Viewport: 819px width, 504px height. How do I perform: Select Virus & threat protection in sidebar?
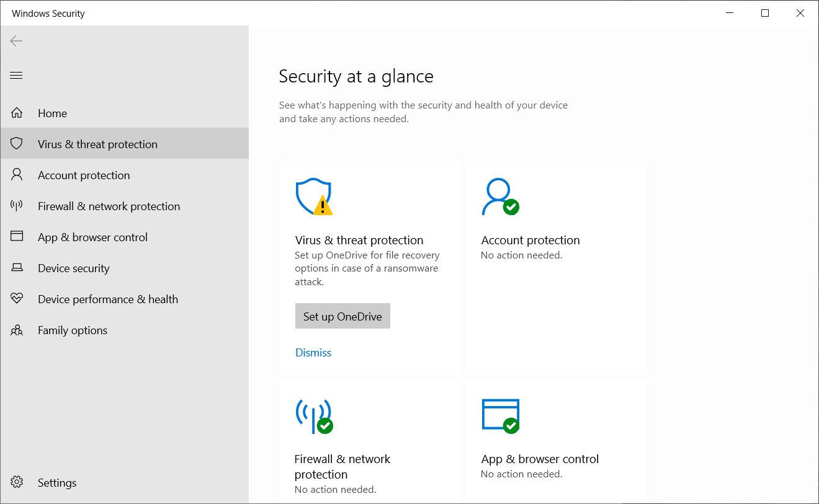(x=124, y=144)
